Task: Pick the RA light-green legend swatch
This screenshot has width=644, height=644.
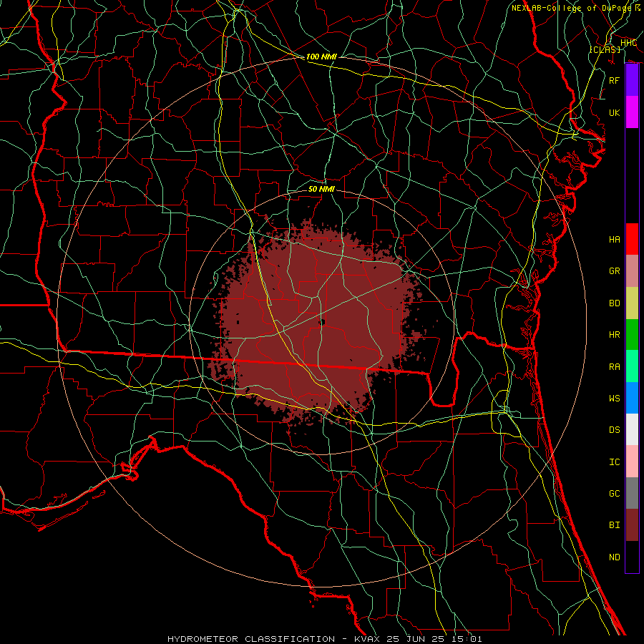Action: click(632, 366)
